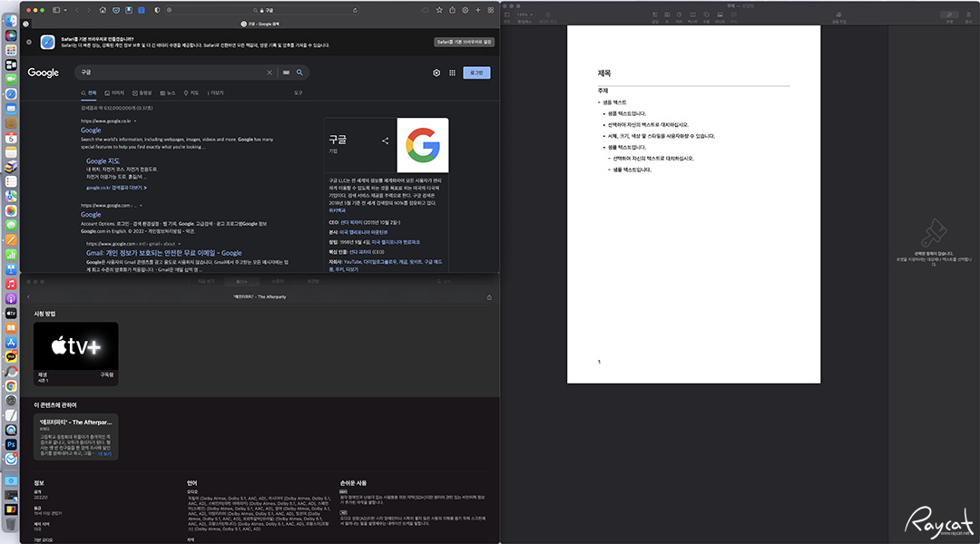Select the 지도 search tab
Viewport: 980px width, 544px height.
tap(191, 93)
